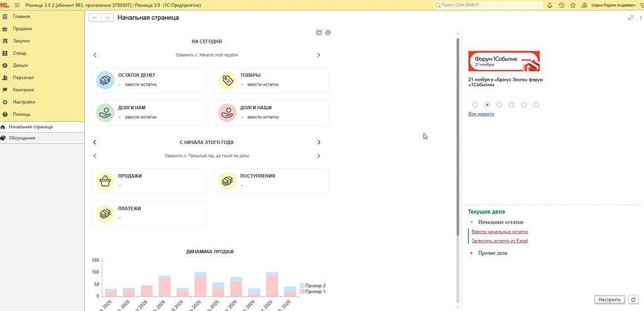Collapse the Начальные остатки section
The width and height of the screenshot is (644, 311).
[471, 222]
